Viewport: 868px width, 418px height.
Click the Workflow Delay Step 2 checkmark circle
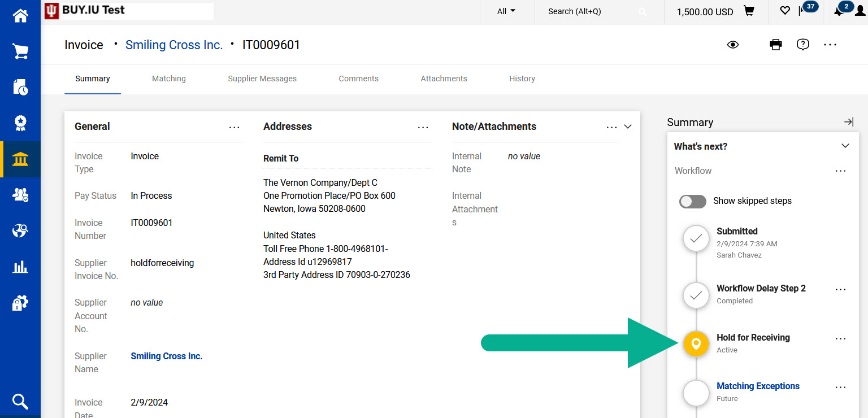[696, 295]
